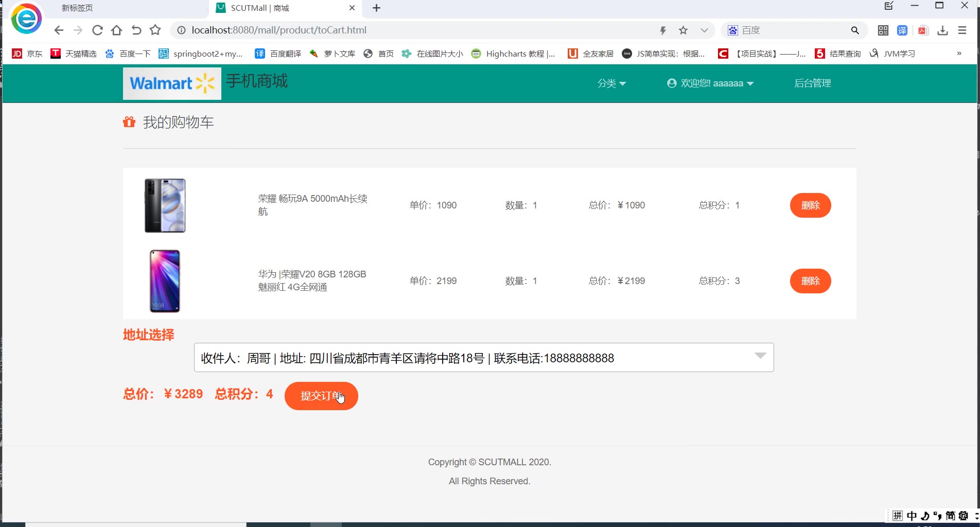Open the 【项目实战】 bookmark
Viewport: 980px width, 527px height.
(762, 54)
